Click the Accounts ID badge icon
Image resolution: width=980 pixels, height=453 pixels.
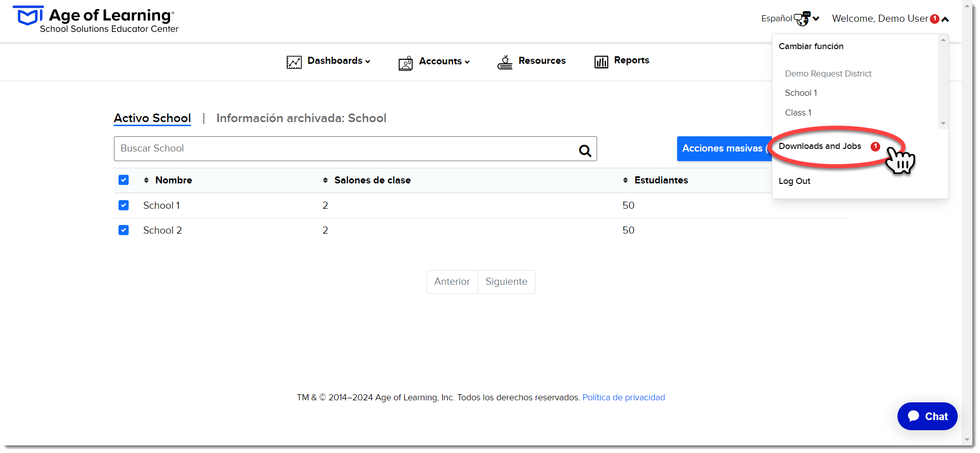[406, 63]
